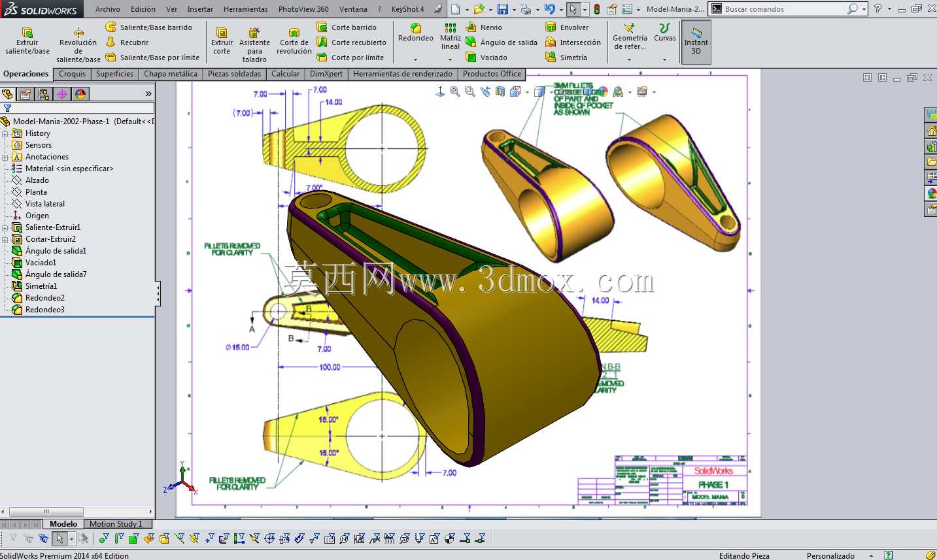Click Saliente/Base por límite
This screenshot has height=560, width=937.
point(152,58)
